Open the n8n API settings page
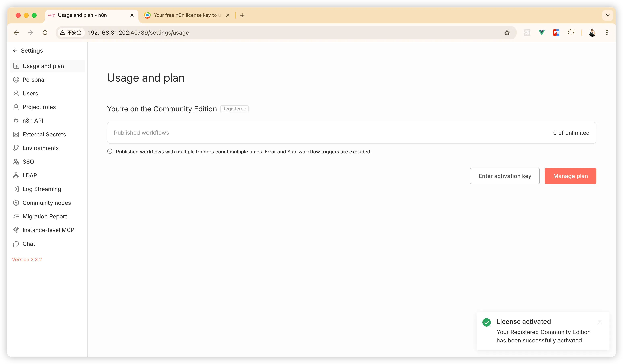 47,121
